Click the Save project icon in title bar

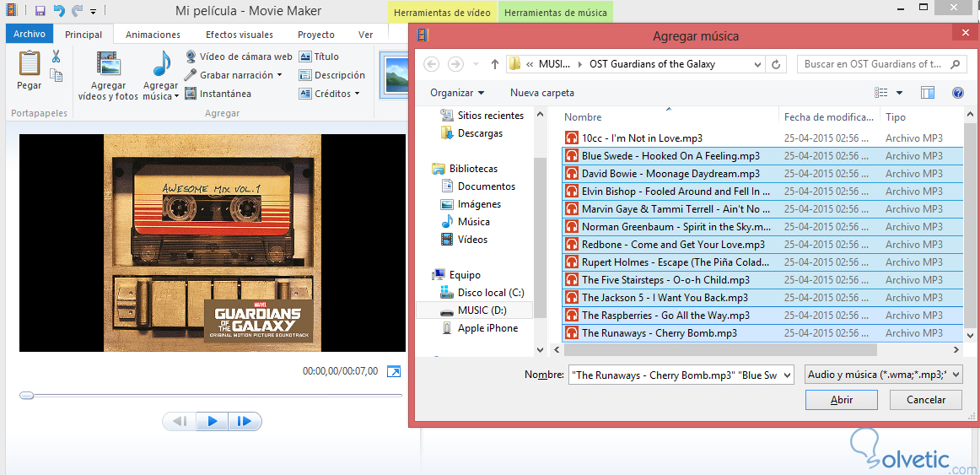(x=40, y=11)
